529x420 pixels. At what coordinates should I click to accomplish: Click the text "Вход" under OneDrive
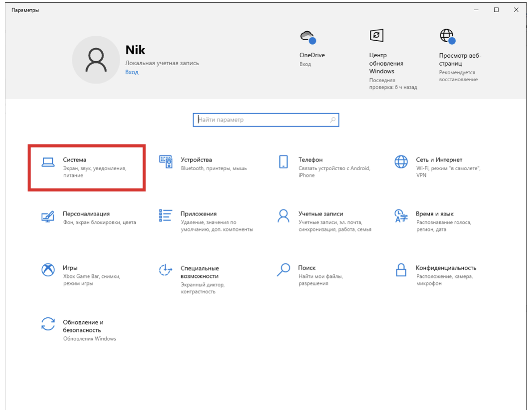305,64
